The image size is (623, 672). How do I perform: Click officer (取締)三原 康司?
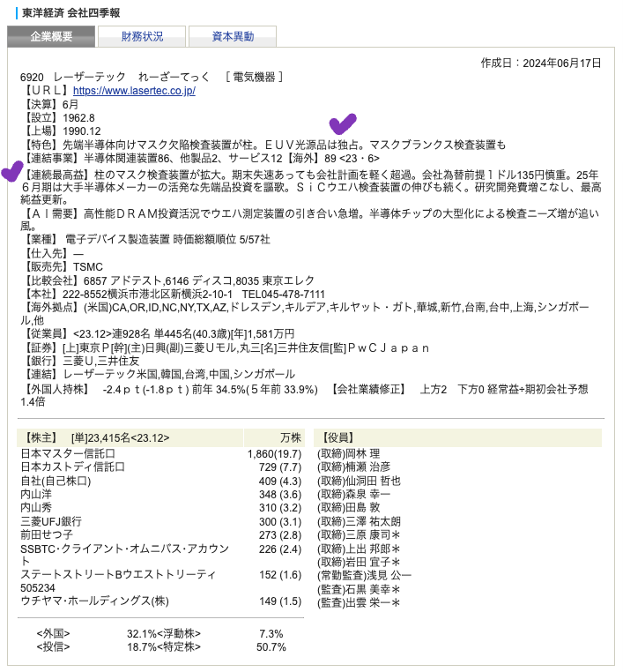click(x=359, y=534)
